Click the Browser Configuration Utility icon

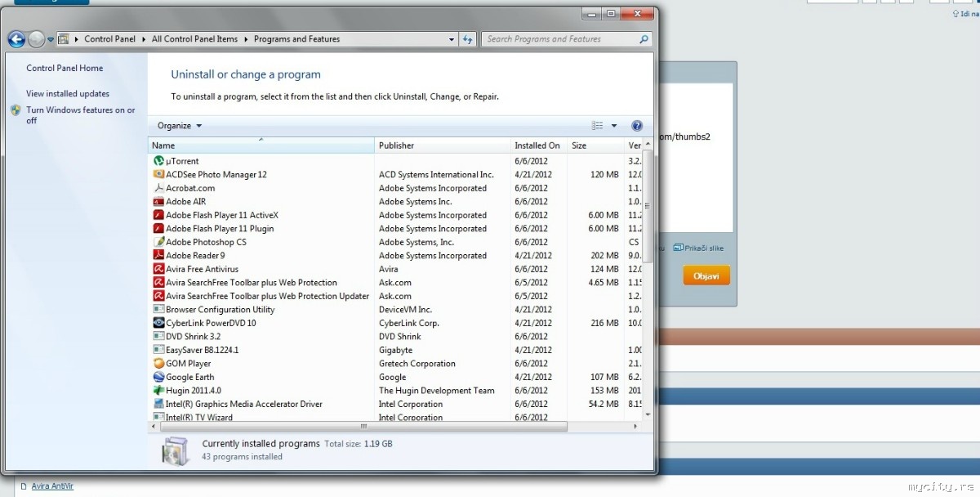click(159, 309)
